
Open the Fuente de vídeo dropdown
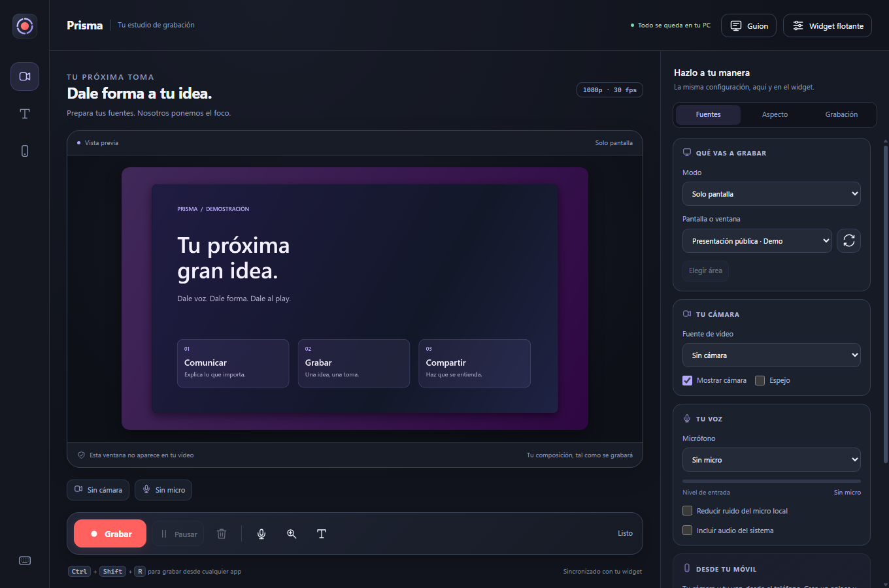[771, 355]
